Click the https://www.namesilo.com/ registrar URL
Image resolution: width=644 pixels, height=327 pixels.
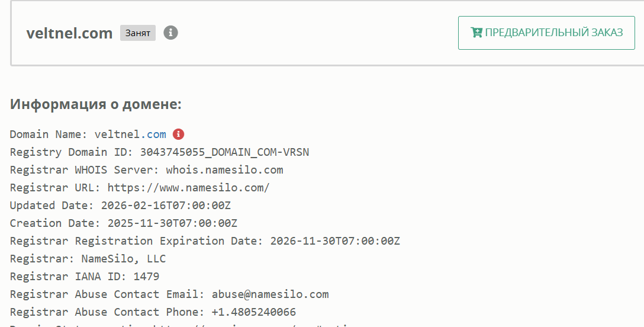pyautogui.click(x=188, y=188)
